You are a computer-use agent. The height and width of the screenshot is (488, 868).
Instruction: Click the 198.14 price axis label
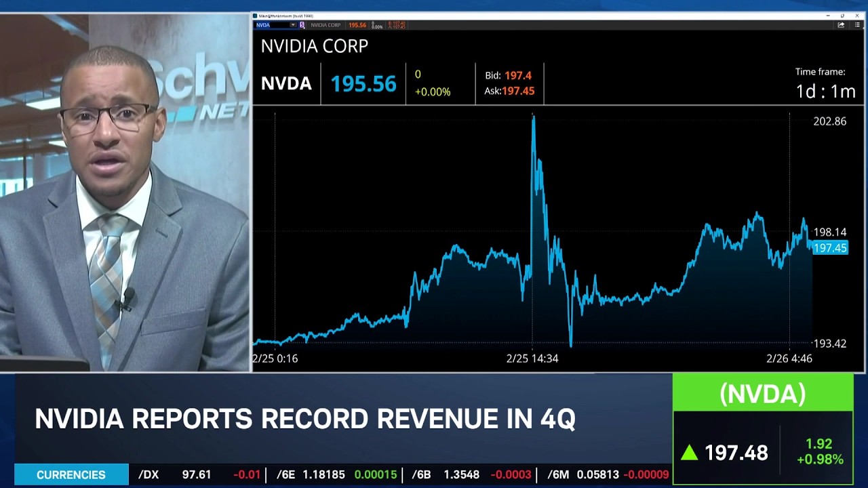830,232
